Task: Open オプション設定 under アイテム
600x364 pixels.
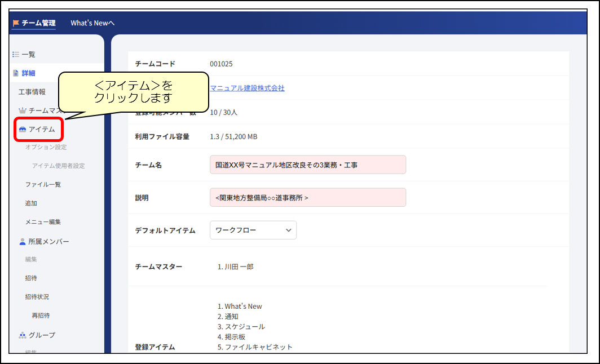Action: pos(46,147)
